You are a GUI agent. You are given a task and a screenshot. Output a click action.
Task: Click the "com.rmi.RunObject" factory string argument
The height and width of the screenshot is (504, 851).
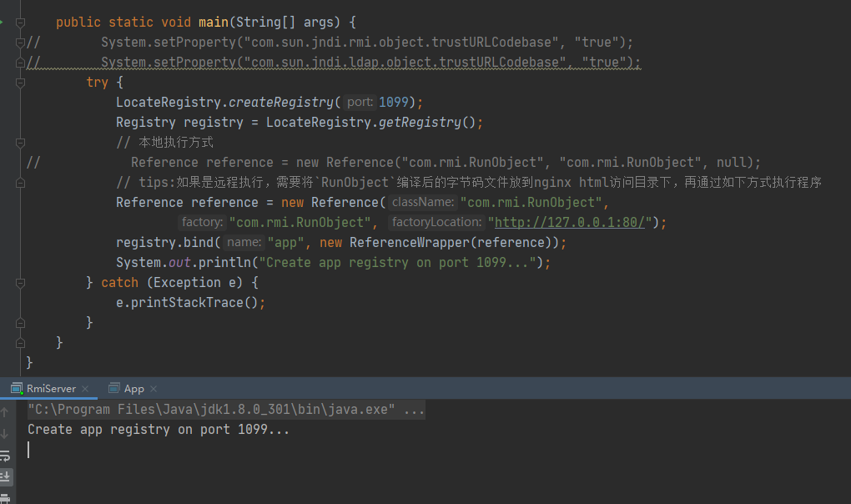pos(300,223)
